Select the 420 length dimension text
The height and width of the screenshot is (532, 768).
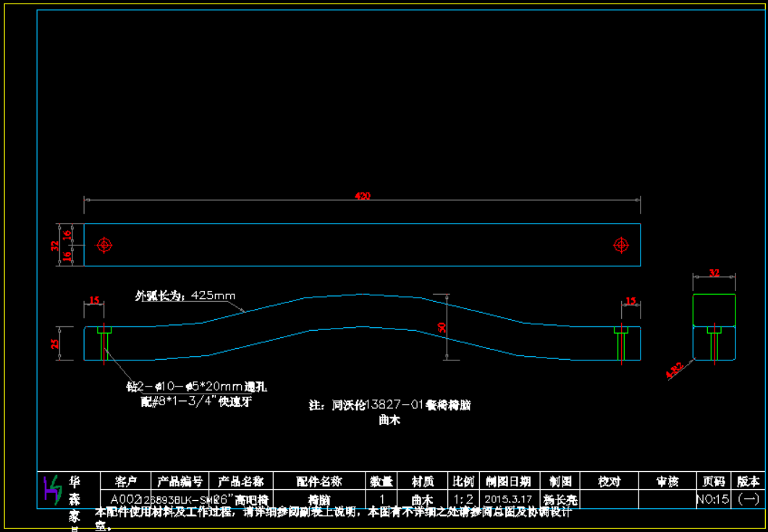pyautogui.click(x=362, y=196)
